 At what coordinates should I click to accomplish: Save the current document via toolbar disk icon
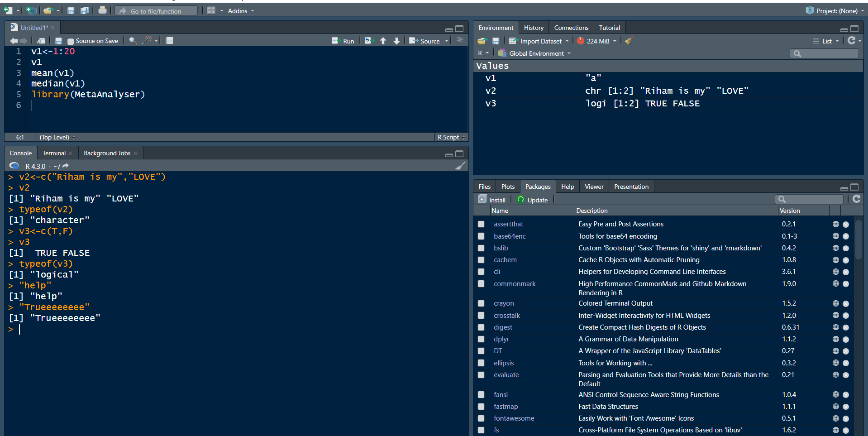[x=71, y=10]
